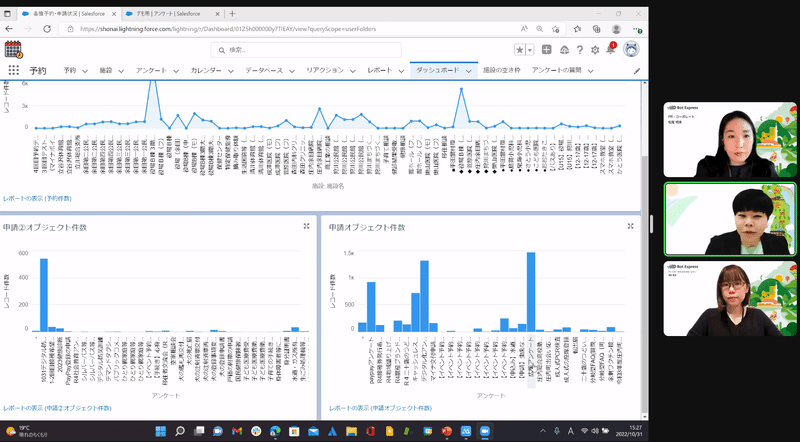Open the 予約 navigation tab

pos(70,70)
